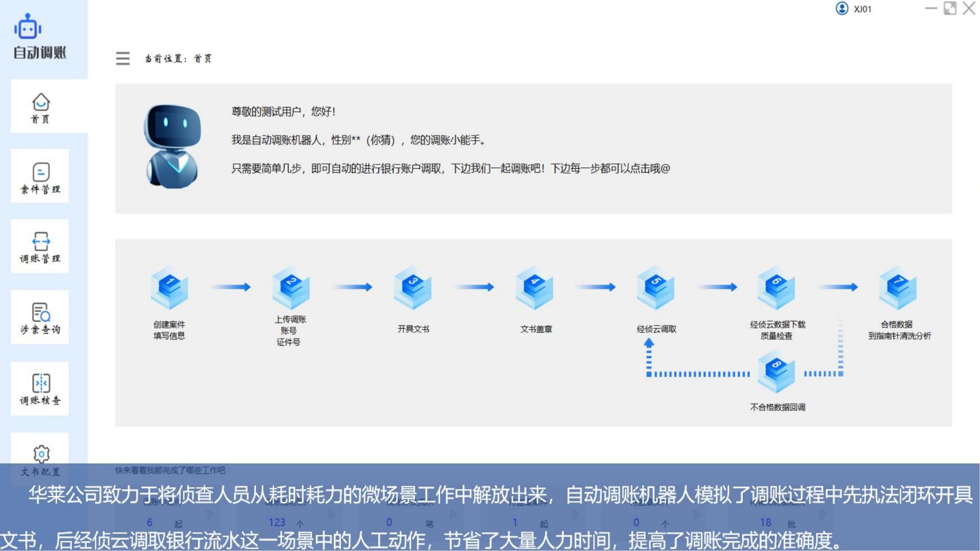Image resolution: width=980 pixels, height=551 pixels.
Task: Open 调账管理 in the sidebar
Action: 40,246
